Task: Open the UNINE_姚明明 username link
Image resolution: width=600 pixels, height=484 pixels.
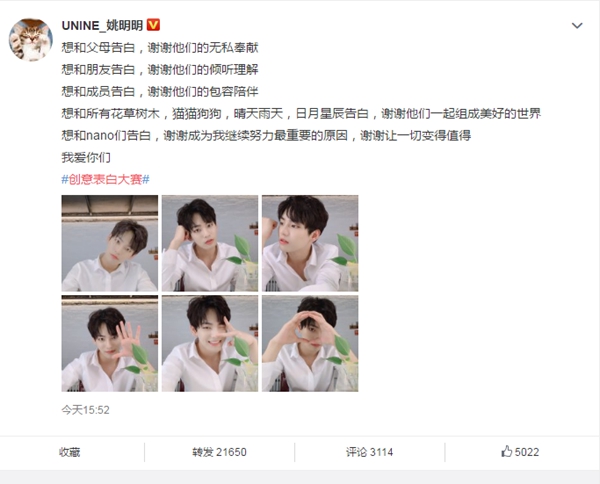Action: tap(102, 26)
